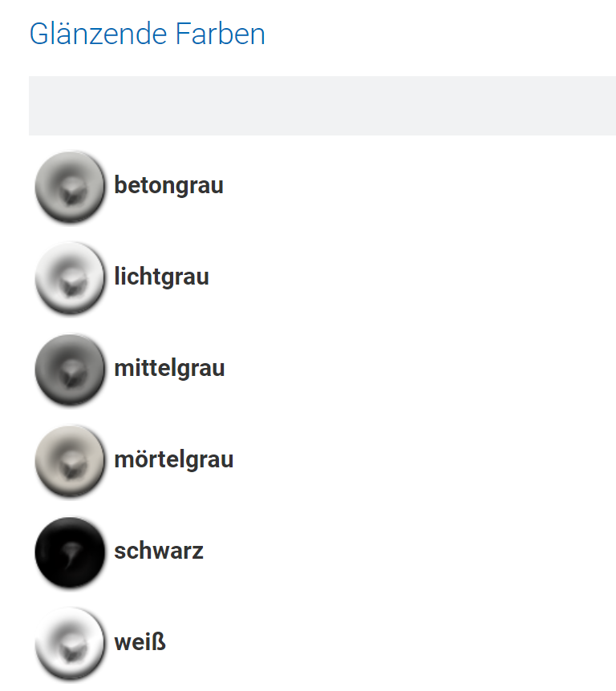
Task: Click the schwarz label text
Action: 159,552
